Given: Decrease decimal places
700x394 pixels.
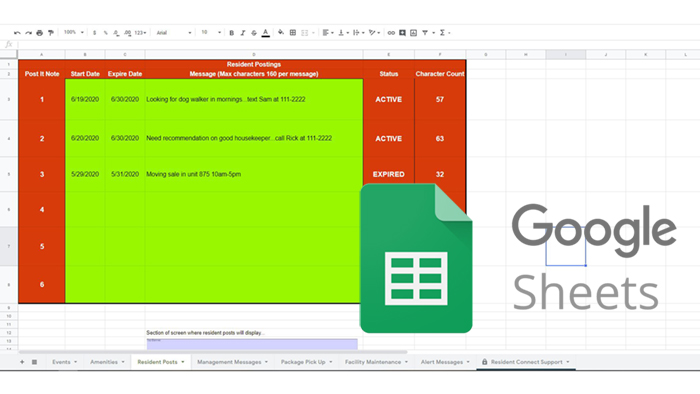Looking at the screenshot, I should coord(117,33).
